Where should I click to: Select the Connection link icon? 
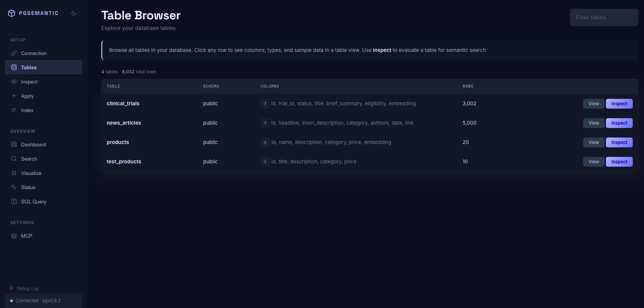[x=14, y=53]
